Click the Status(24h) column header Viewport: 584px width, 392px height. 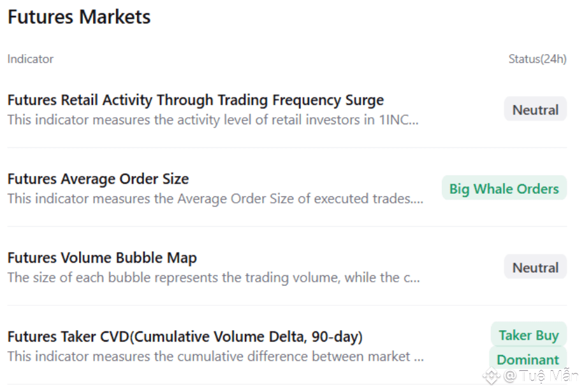pyautogui.click(x=537, y=59)
